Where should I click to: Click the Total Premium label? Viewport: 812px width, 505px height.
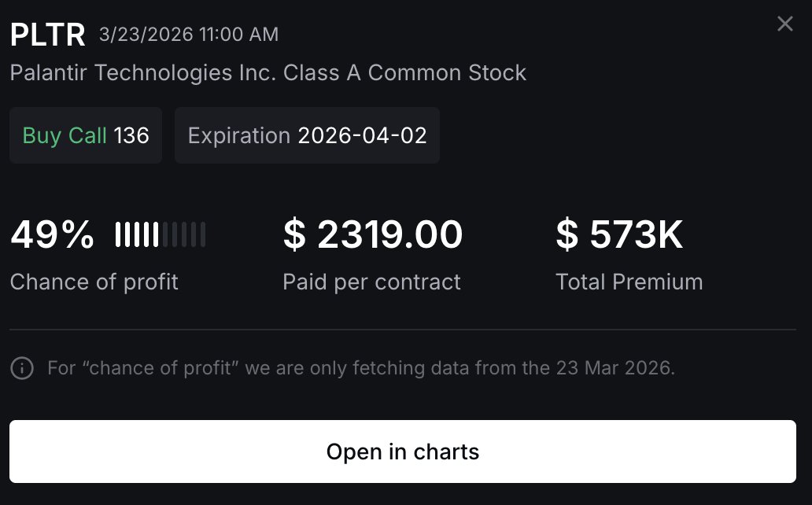click(629, 282)
